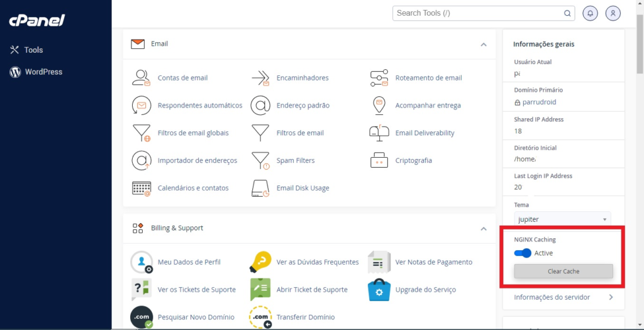Screen dimensions: 644x330
Task: Open user account avatar icon
Action: click(613, 13)
